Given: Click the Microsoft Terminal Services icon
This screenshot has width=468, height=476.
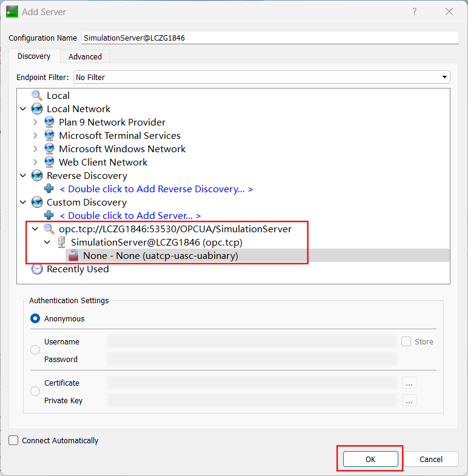Looking at the screenshot, I should tap(49, 136).
